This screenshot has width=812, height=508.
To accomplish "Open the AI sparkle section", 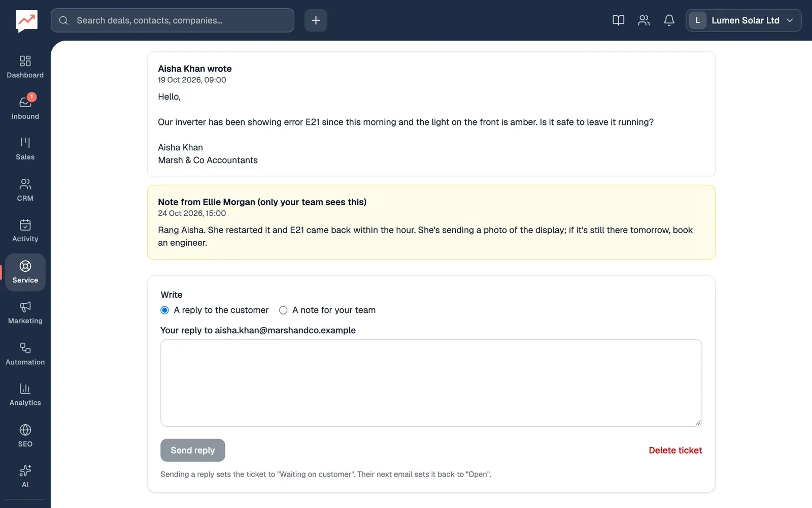I will tap(25, 477).
